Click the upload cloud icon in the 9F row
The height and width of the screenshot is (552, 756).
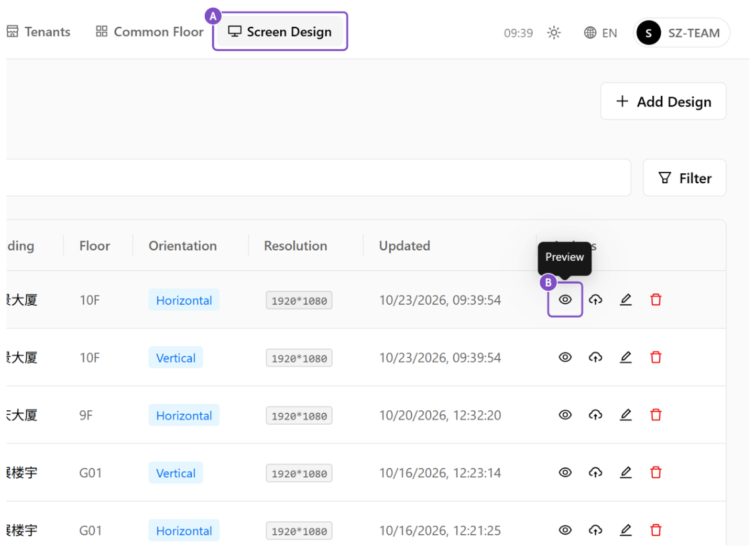[x=595, y=415]
